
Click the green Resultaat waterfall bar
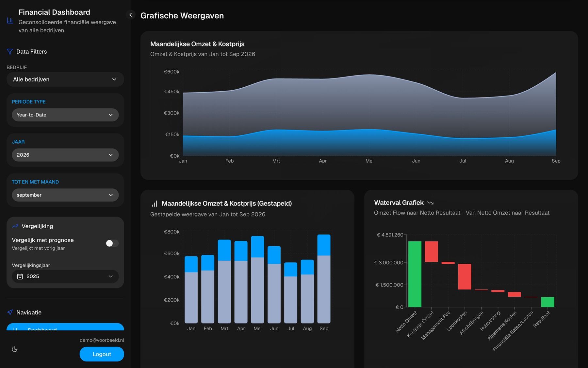[x=547, y=302]
